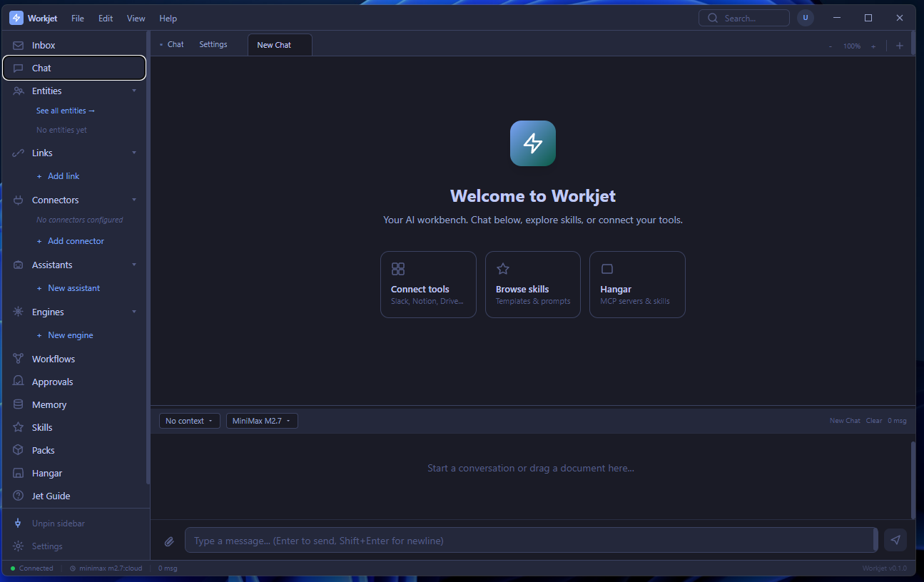
Task: Click the search magnifier in the title bar
Action: click(712, 17)
